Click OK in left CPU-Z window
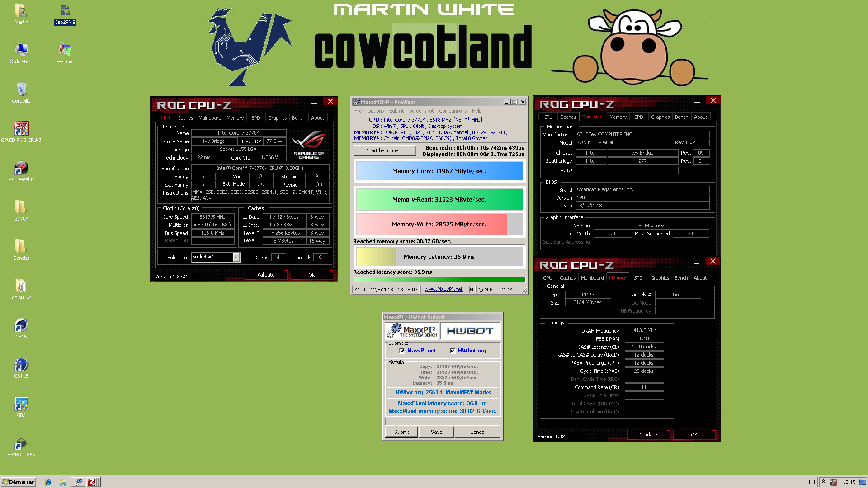This screenshot has width=868, height=488. click(x=311, y=275)
